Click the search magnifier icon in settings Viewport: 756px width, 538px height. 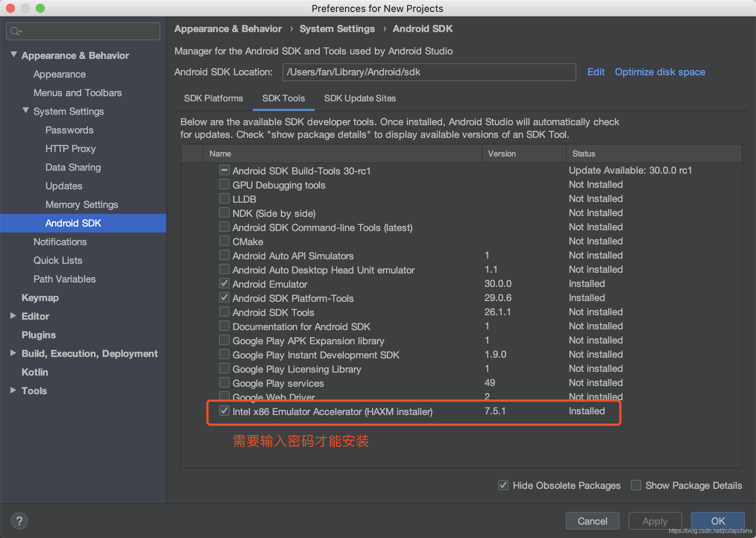(x=16, y=31)
